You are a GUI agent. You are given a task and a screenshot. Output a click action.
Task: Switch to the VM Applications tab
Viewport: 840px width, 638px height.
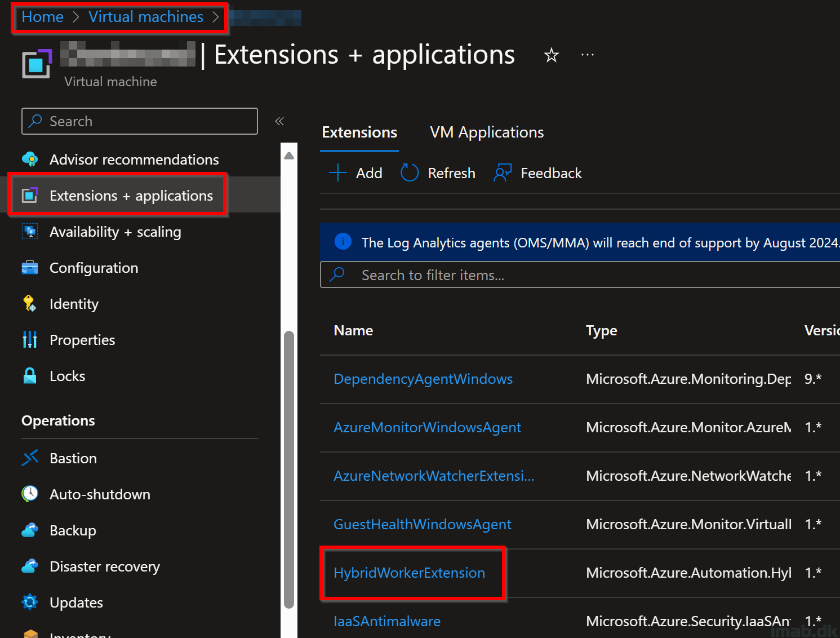[x=487, y=132]
